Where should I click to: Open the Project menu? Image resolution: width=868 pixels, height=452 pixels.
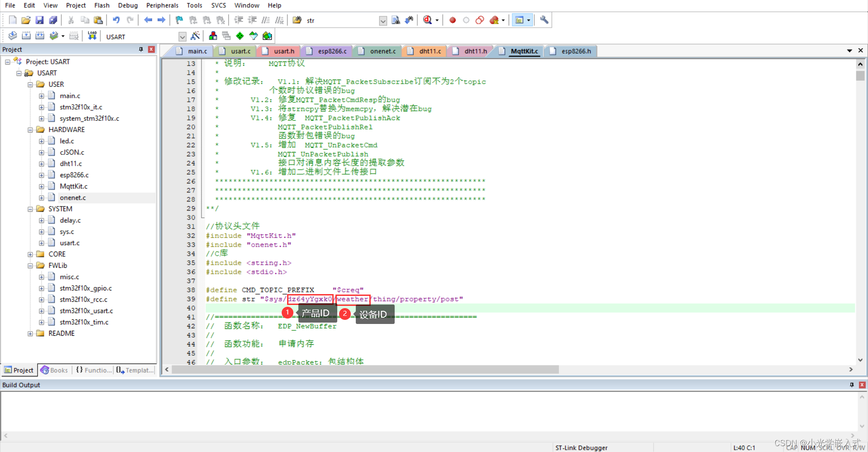pyautogui.click(x=75, y=5)
